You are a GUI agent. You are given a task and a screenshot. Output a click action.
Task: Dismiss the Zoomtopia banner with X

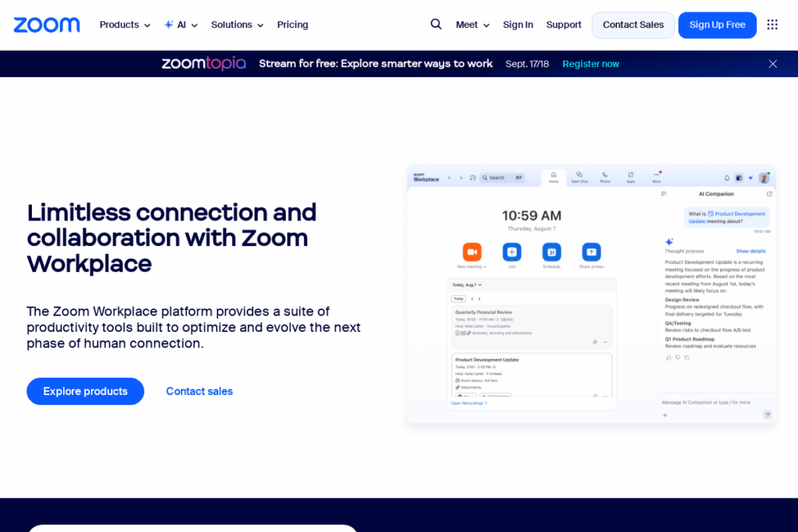pyautogui.click(x=772, y=64)
